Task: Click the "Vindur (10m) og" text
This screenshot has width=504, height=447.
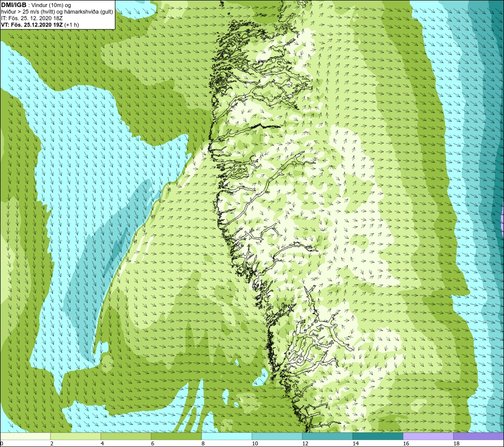Action: tap(51, 6)
